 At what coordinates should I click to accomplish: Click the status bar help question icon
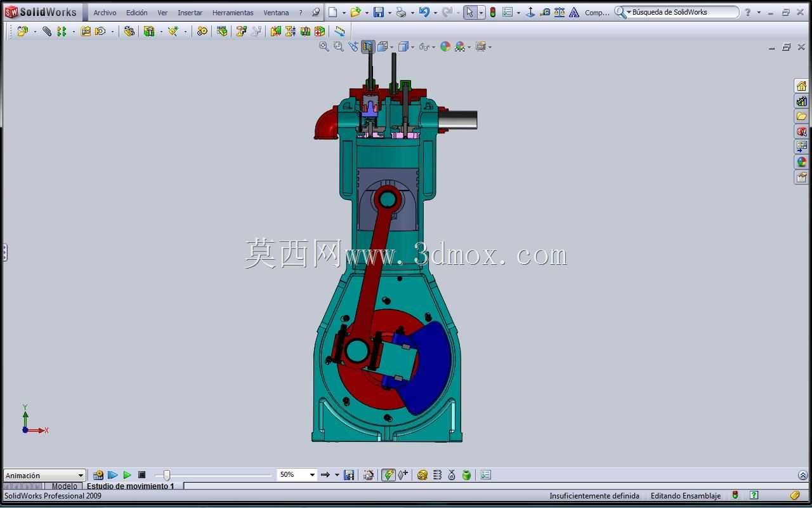pyautogui.click(x=754, y=495)
